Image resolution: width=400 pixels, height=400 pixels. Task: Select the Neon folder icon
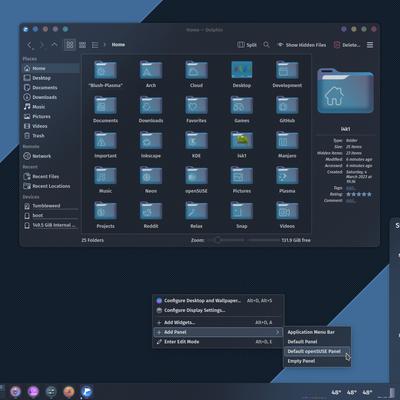tap(151, 176)
